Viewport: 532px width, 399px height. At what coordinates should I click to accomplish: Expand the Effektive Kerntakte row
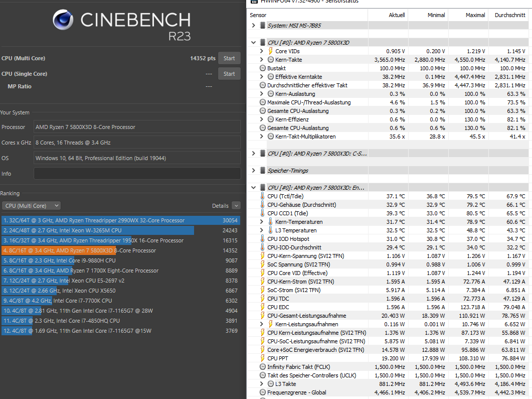[262, 77]
